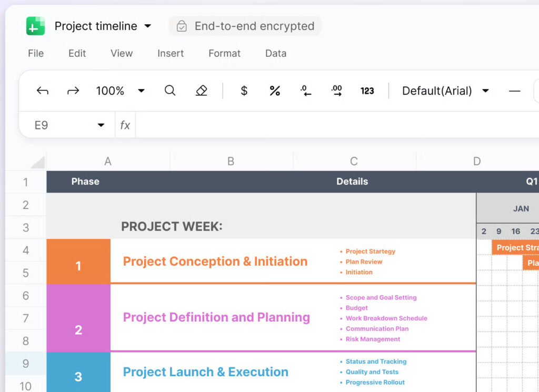Click the green spreadsheet app logo

36,26
